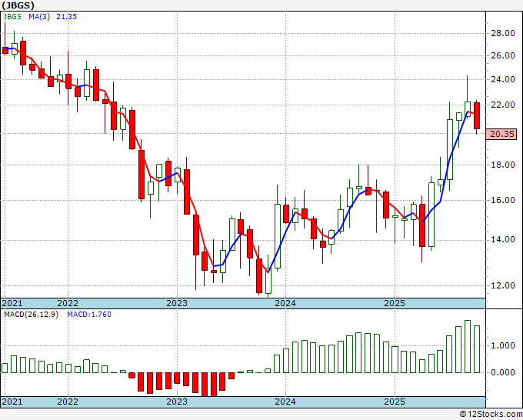The height and width of the screenshot is (420, 523).
Task: Click the JBGS legend label
Action: point(12,17)
